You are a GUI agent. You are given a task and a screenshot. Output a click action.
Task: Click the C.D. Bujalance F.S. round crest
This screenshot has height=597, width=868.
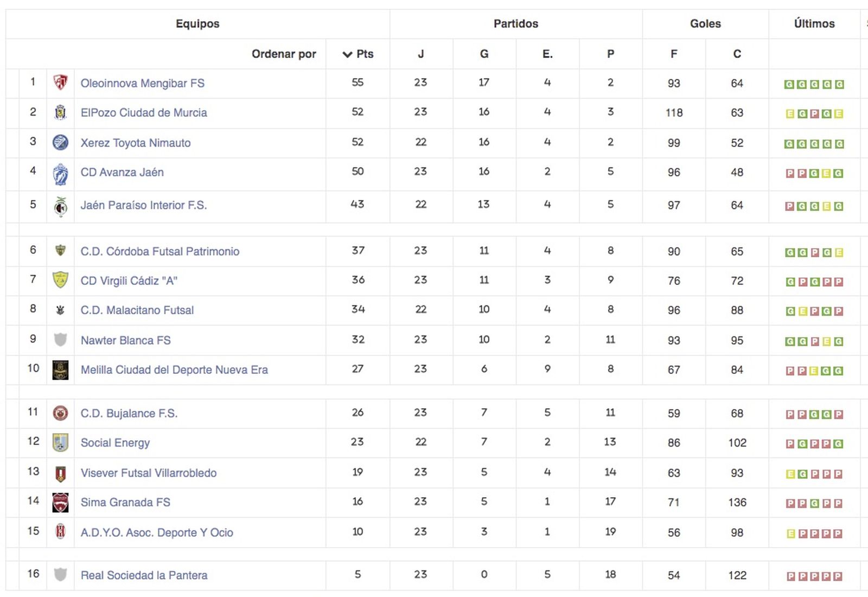pos(60,414)
